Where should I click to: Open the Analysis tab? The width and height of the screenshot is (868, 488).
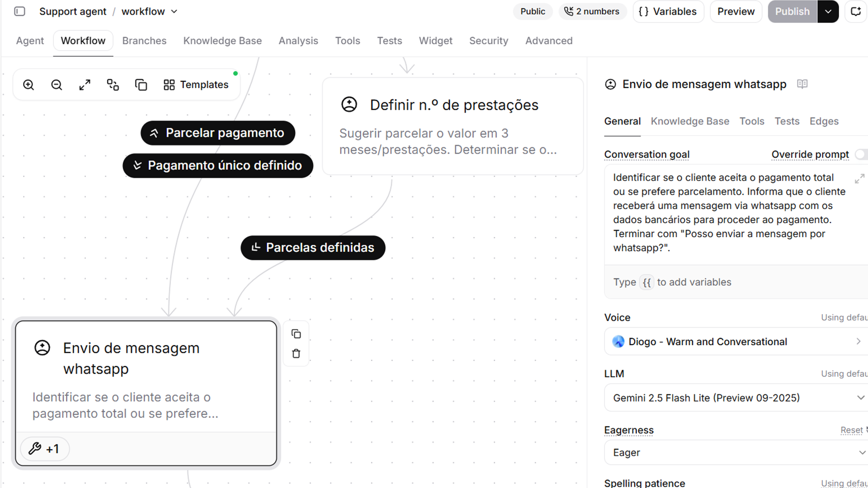[298, 41]
